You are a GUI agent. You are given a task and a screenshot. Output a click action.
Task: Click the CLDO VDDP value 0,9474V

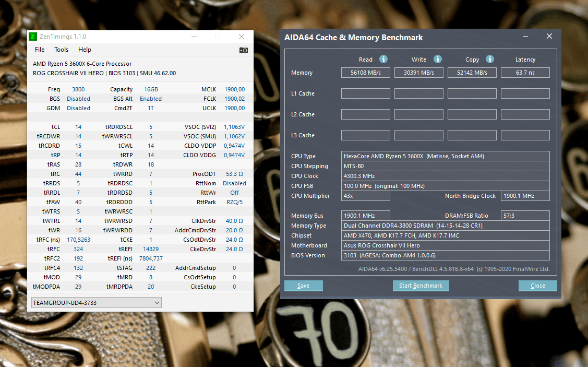pos(234,146)
